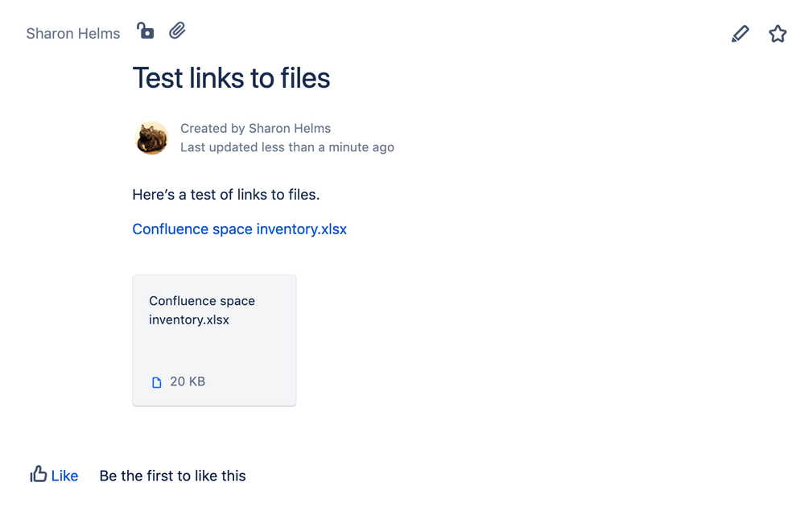The image size is (804, 532).
Task: Toggle the page as favorite with the star
Action: pos(777,34)
